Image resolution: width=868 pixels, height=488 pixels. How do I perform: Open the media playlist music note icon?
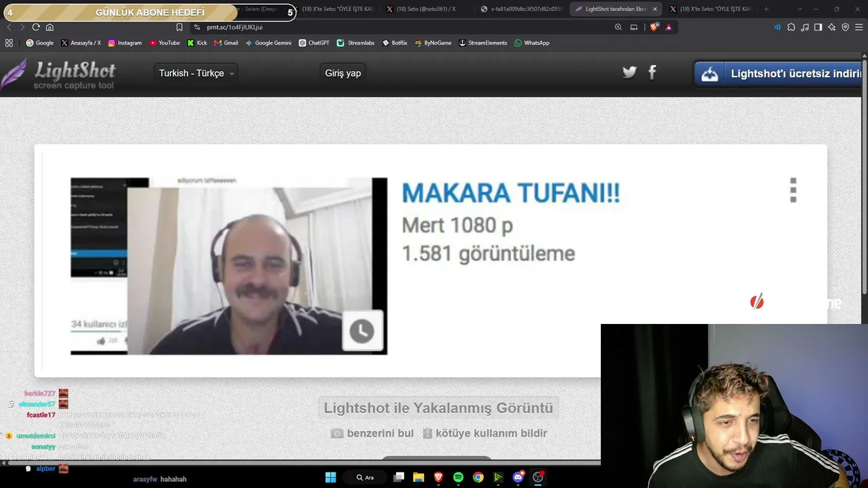point(804,27)
